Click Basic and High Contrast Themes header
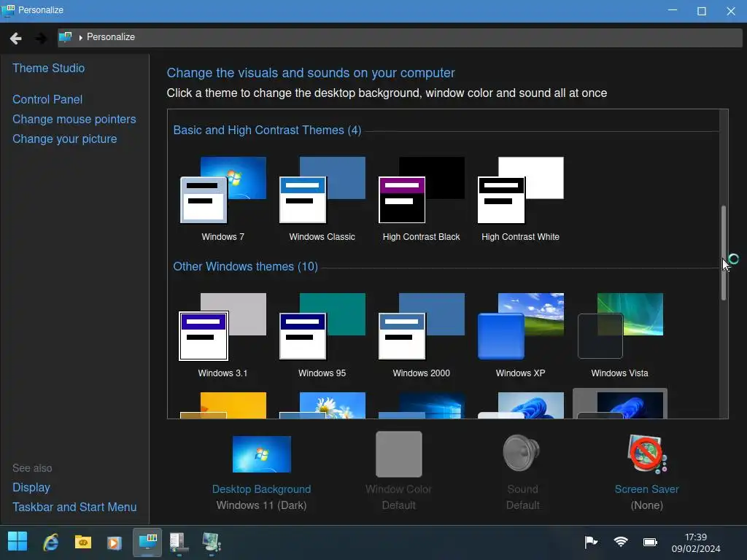 (x=267, y=130)
